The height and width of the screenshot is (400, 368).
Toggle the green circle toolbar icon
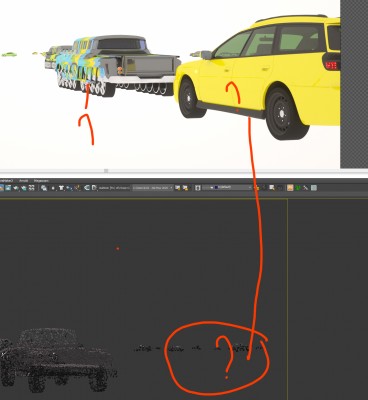point(298,188)
